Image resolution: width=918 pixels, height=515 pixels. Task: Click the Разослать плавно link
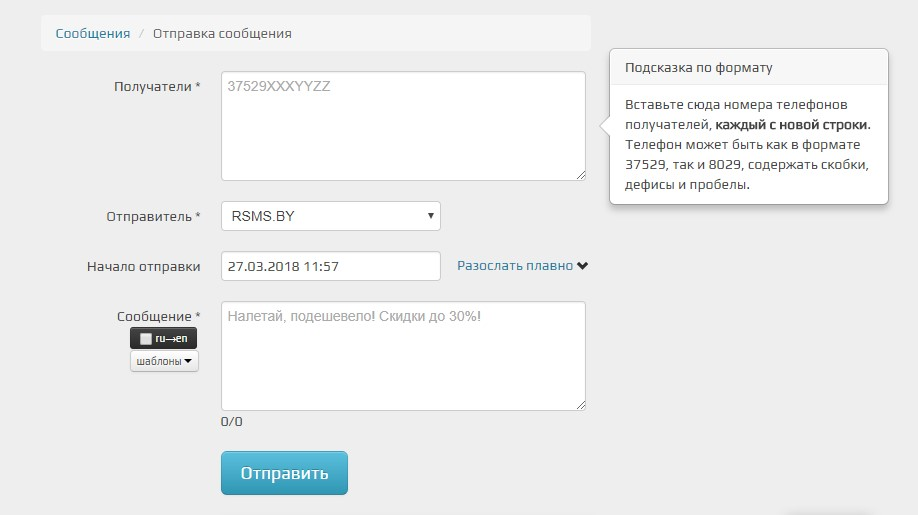[515, 266]
